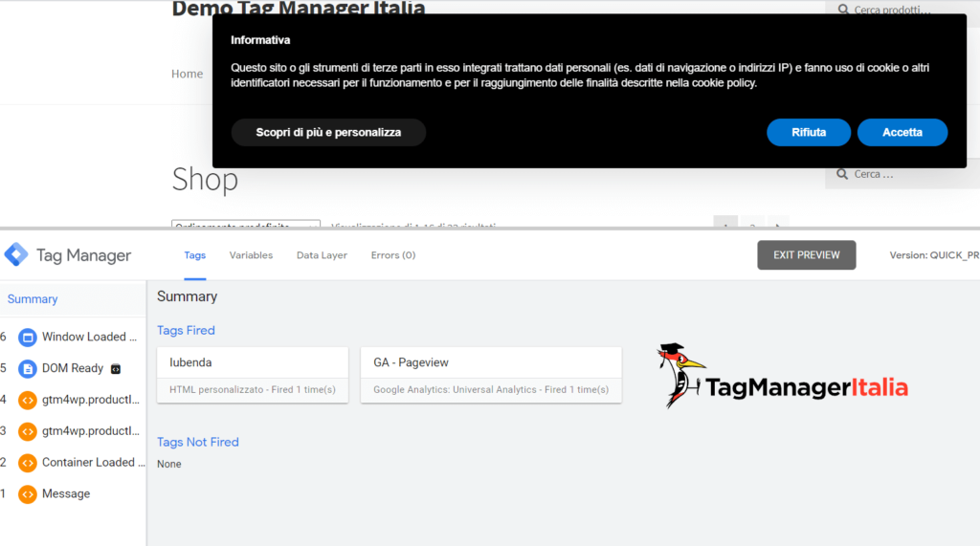Click the Exit Preview button
980x546 pixels.
click(x=806, y=255)
